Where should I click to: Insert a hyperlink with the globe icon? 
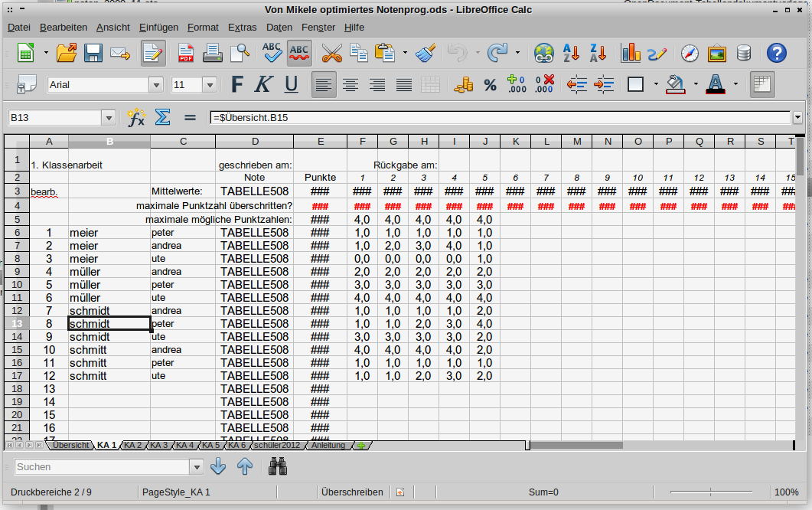pyautogui.click(x=543, y=53)
